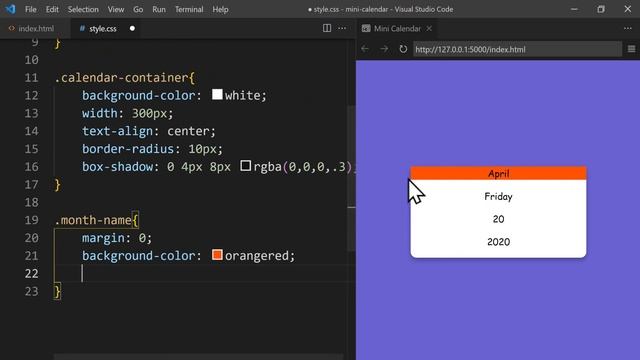Open editor More Actions menu
Image resolution: width=640 pixels, height=360 pixels.
click(x=342, y=28)
